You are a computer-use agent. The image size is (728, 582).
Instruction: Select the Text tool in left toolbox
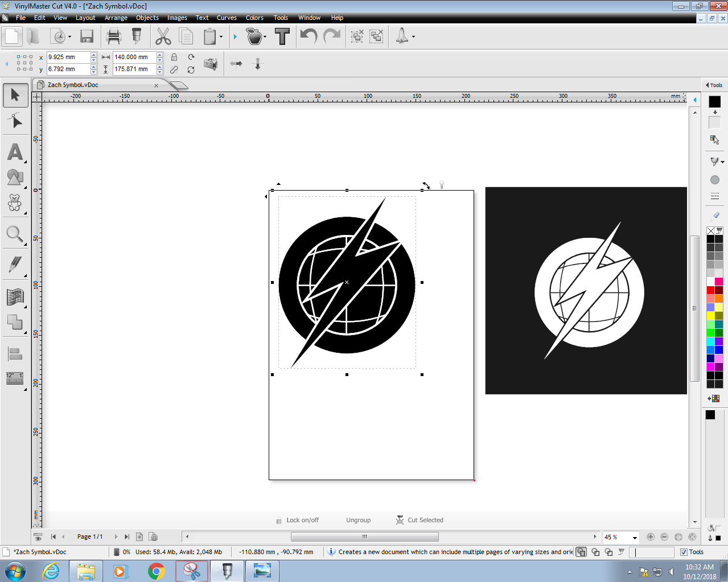15,152
